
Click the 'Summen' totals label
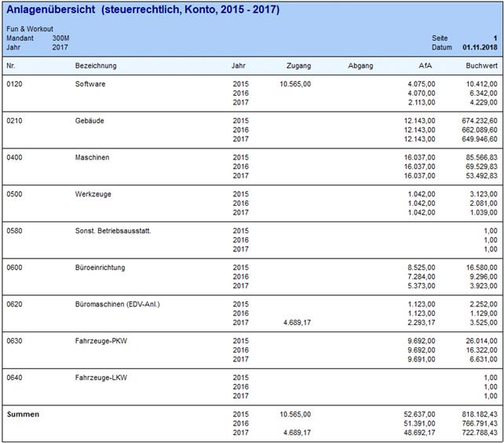(22, 414)
